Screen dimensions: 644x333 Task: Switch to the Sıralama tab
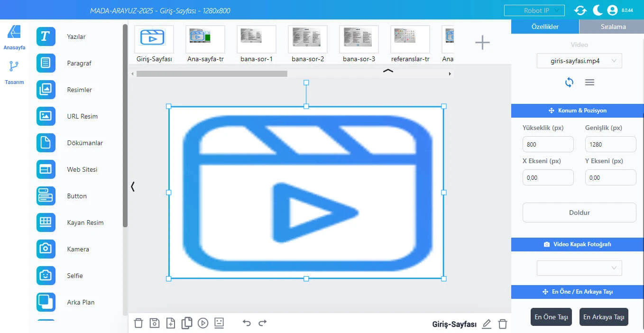coord(613,27)
